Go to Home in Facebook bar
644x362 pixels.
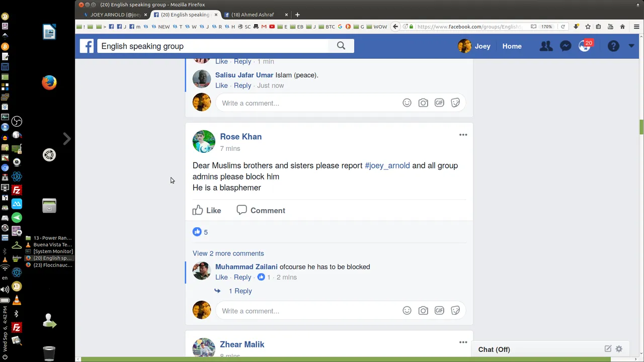[512, 46]
